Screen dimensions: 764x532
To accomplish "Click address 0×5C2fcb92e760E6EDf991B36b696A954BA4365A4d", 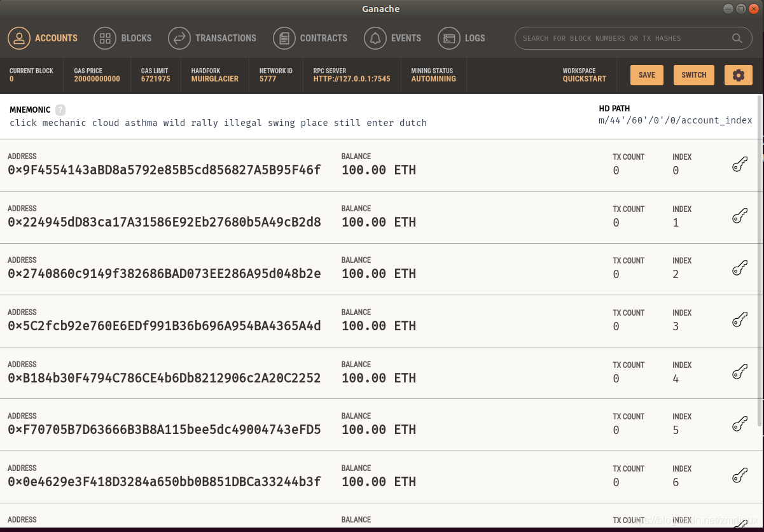I will coord(164,326).
